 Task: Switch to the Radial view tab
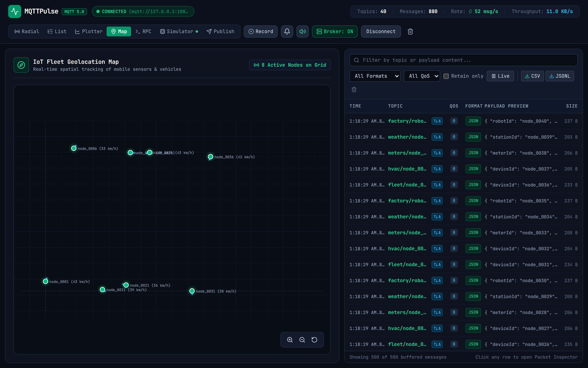click(x=27, y=31)
